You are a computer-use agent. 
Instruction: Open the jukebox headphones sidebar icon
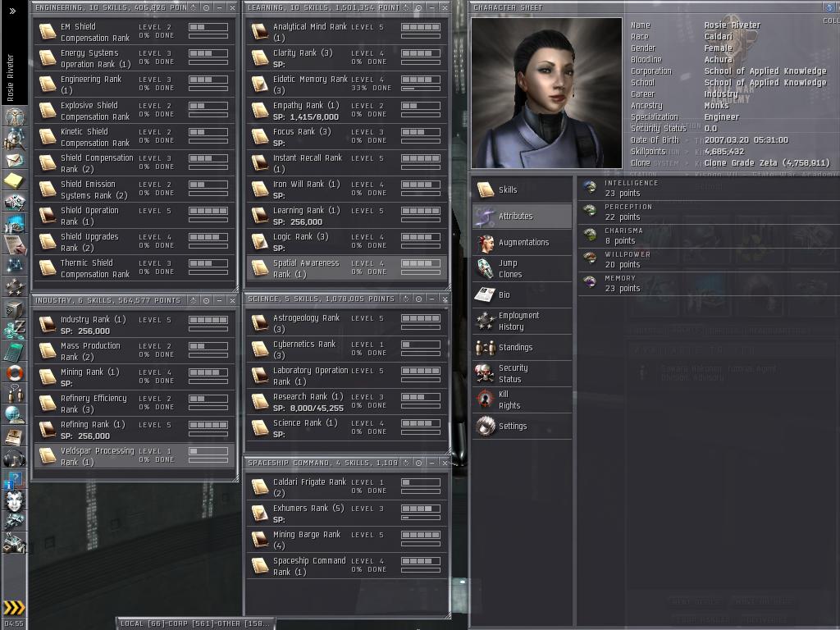point(15,458)
